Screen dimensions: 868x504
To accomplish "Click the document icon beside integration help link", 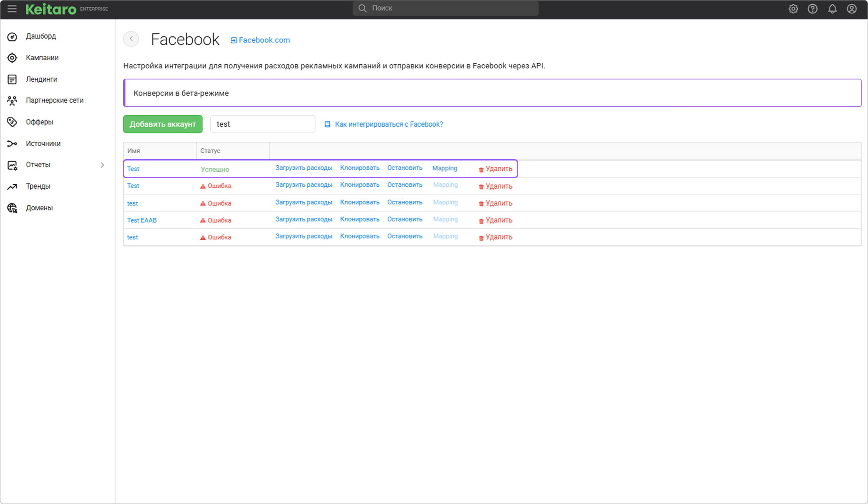I will (x=328, y=124).
